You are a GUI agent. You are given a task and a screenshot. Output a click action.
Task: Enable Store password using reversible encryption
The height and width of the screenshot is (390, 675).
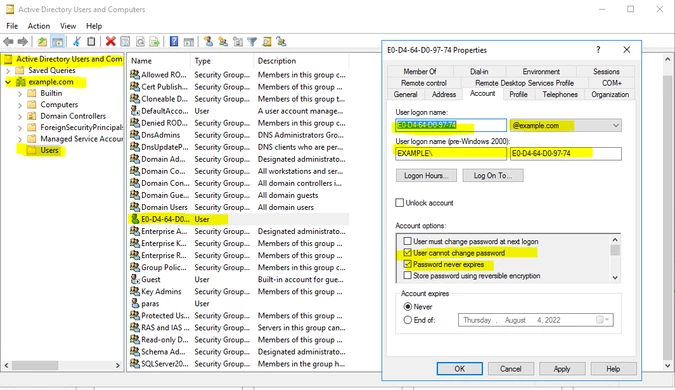click(407, 275)
